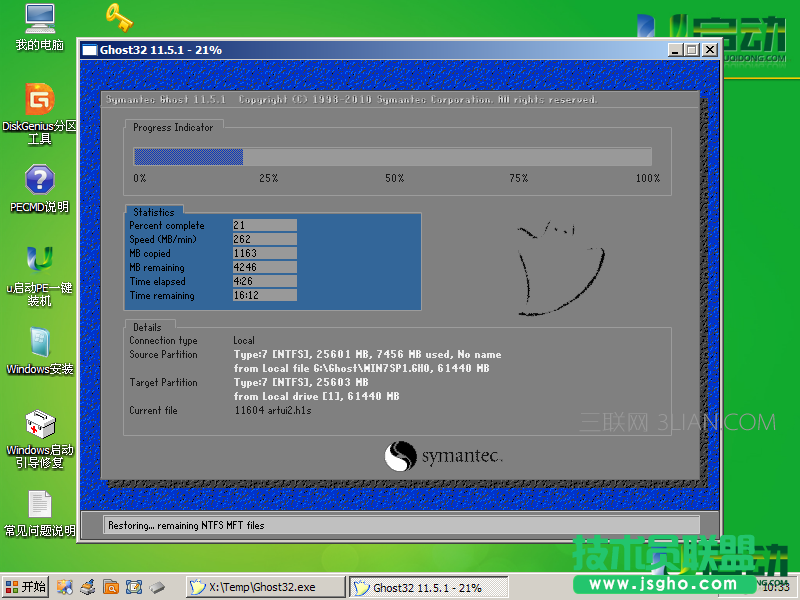Click the Source Partition label
This screenshot has height=600, width=800.
coord(163,355)
